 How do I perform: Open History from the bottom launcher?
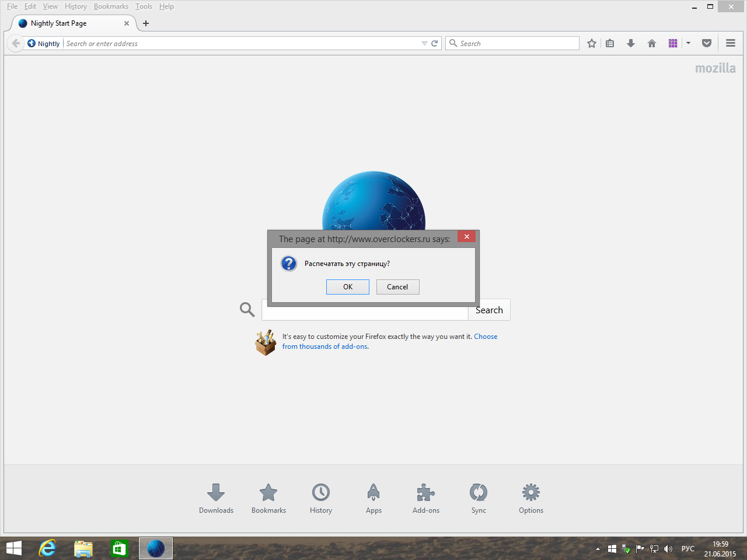(321, 498)
